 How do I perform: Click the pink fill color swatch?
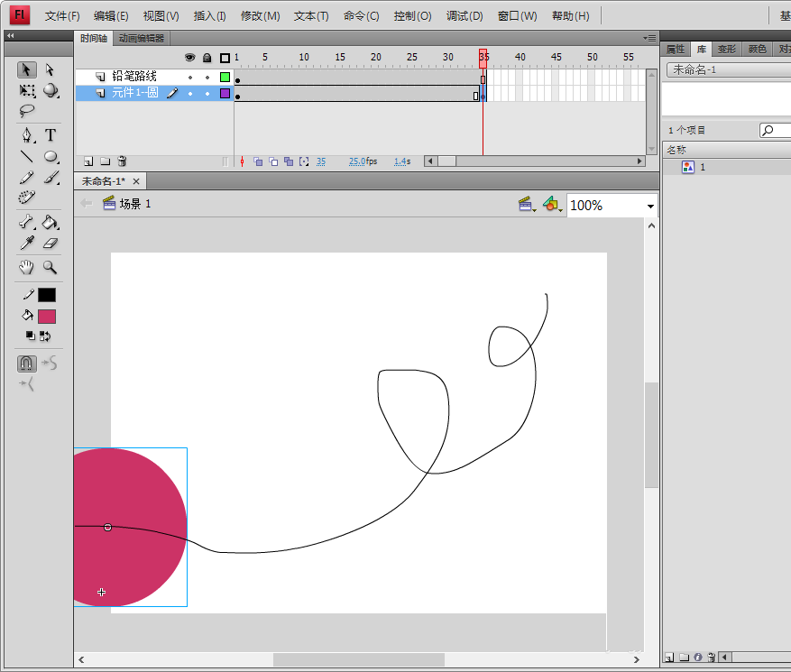click(x=47, y=317)
